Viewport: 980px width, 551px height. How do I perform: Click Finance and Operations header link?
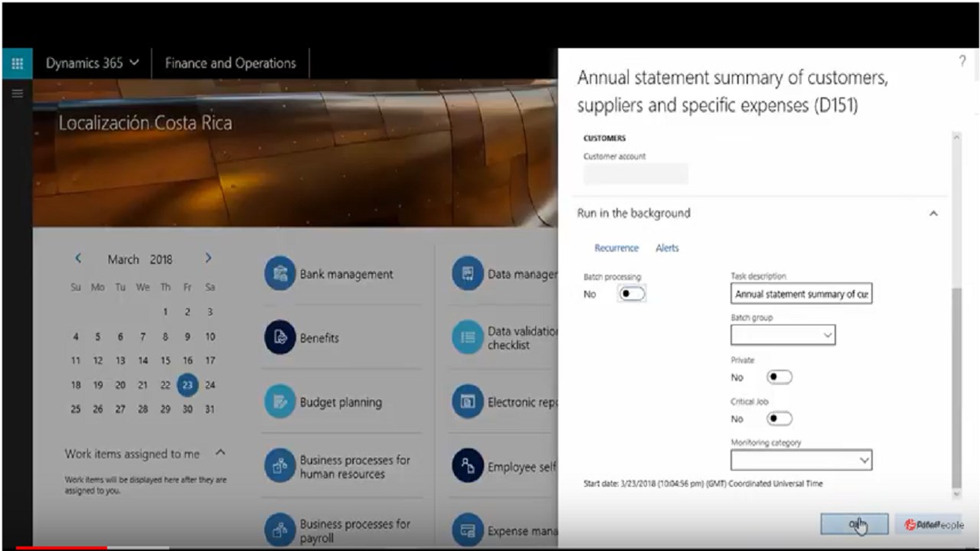coord(230,64)
